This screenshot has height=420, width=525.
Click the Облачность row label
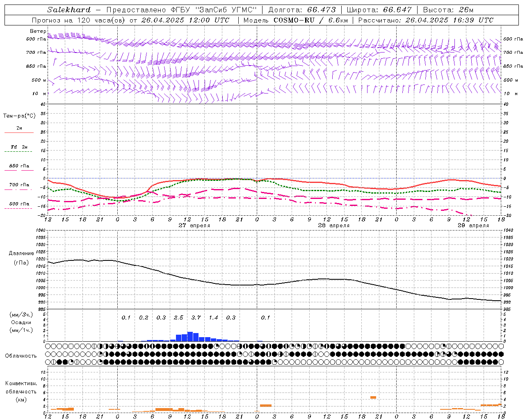(x=21, y=356)
